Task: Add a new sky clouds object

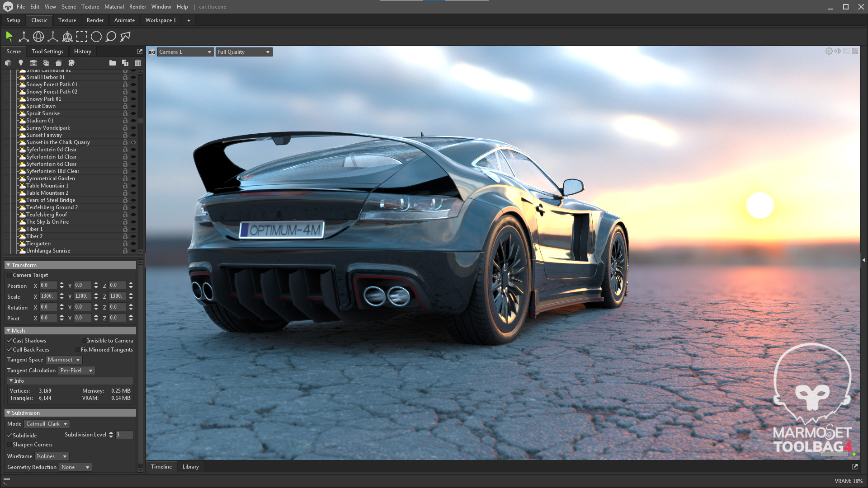Action: (46, 63)
